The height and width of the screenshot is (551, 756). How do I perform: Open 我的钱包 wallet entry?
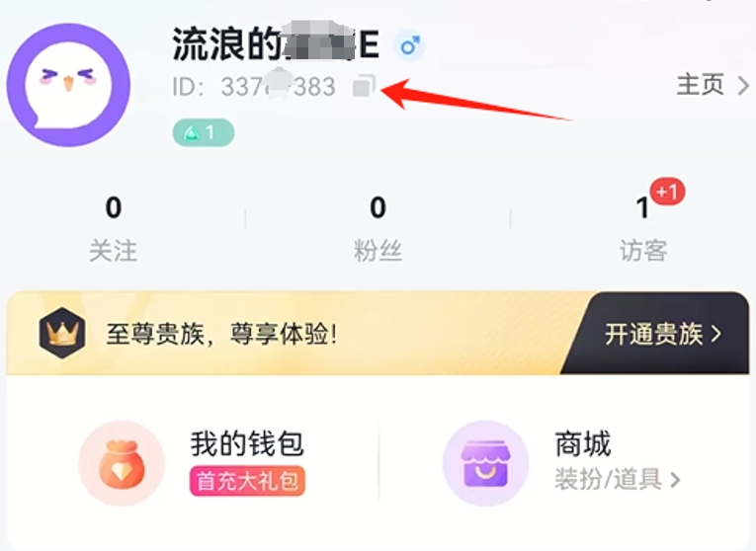point(247,443)
